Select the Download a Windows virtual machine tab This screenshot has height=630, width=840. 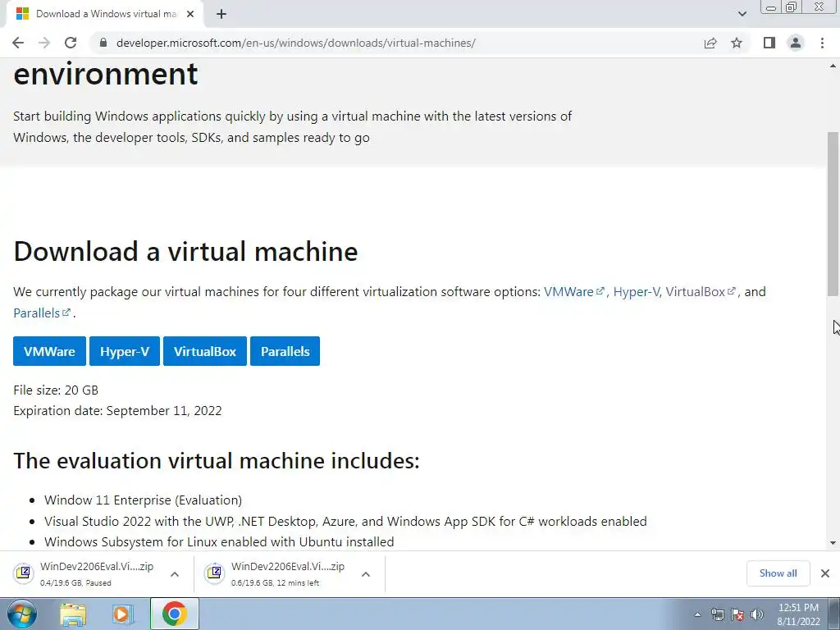click(x=104, y=14)
